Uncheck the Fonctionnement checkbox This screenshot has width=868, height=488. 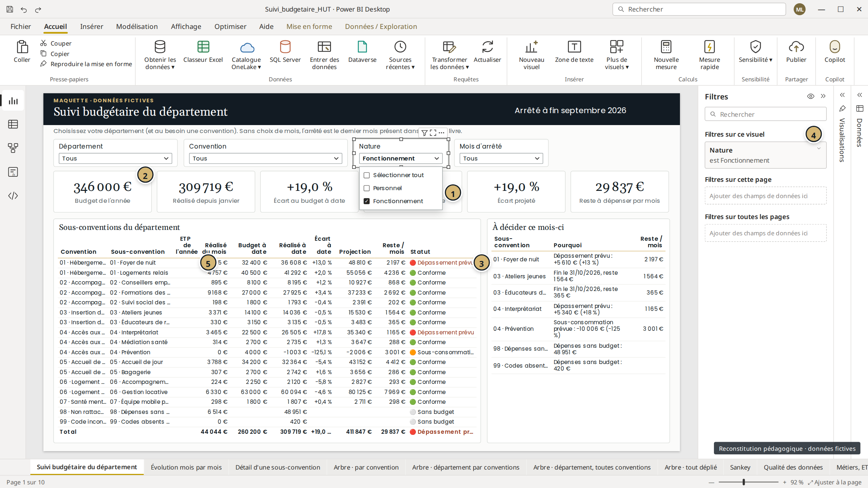pos(366,201)
